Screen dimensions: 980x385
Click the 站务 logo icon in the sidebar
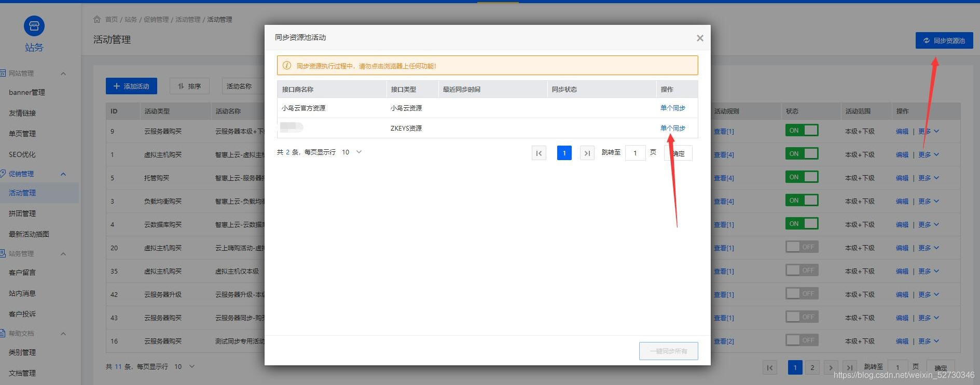(34, 26)
